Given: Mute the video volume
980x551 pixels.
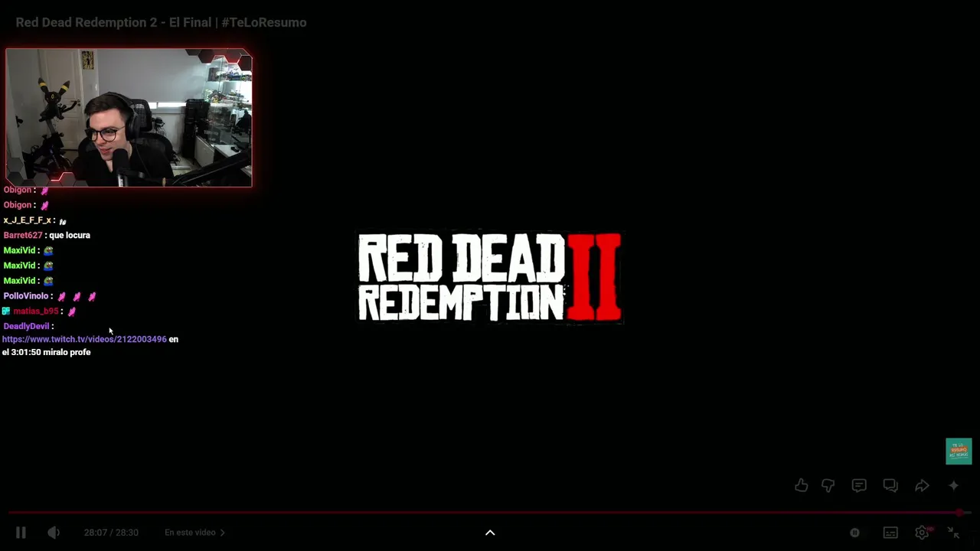Looking at the screenshot, I should pos(54,533).
